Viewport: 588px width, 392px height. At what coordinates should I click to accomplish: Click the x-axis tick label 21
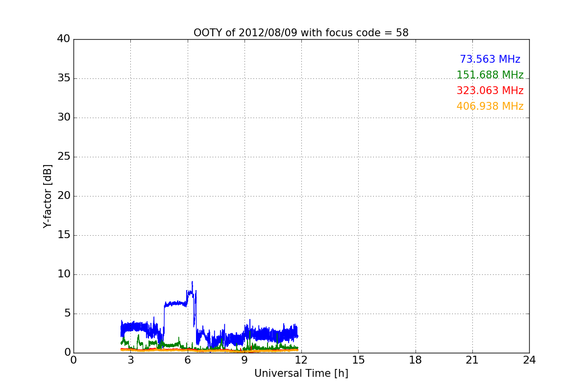472,360
